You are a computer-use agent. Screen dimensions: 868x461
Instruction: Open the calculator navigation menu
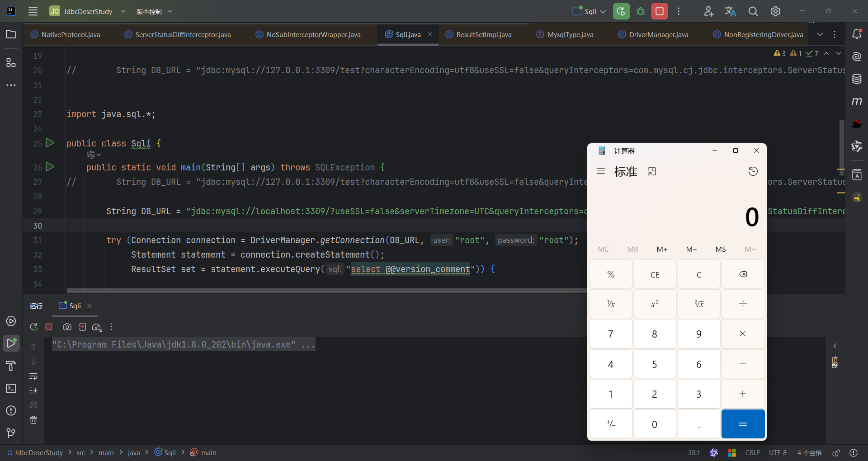point(601,171)
